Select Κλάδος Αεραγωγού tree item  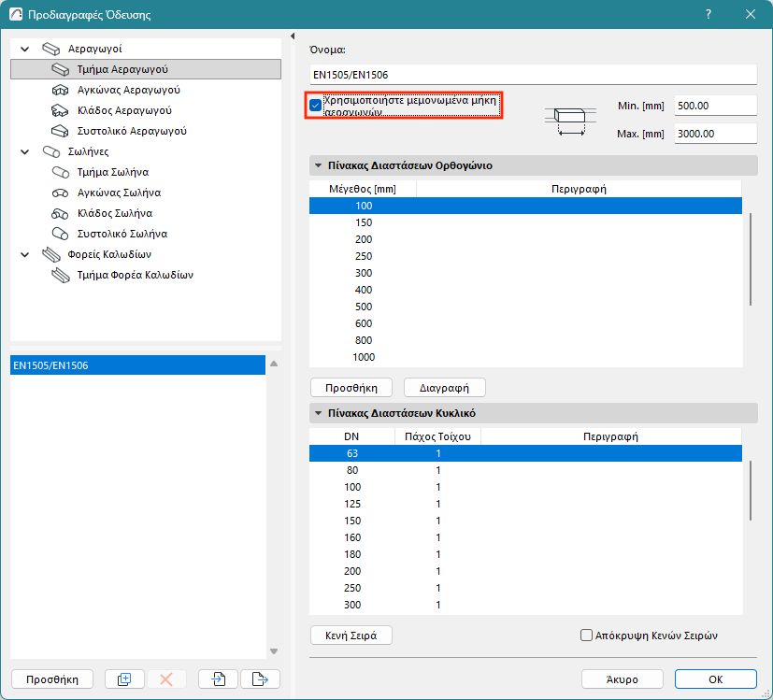click(x=123, y=110)
